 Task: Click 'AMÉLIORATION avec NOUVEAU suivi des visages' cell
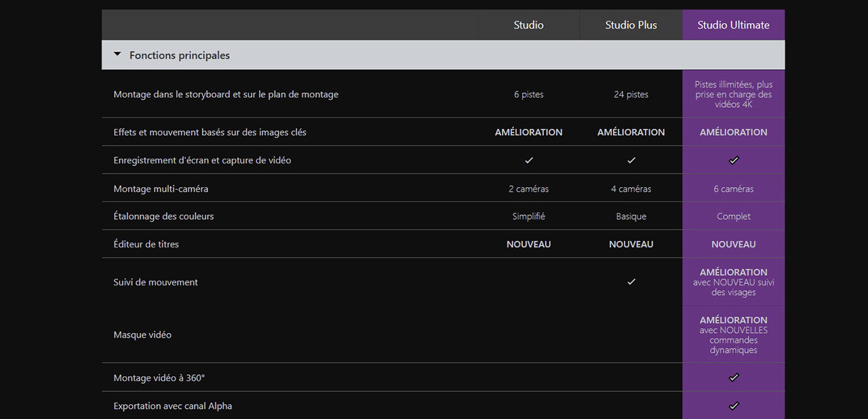[734, 282]
